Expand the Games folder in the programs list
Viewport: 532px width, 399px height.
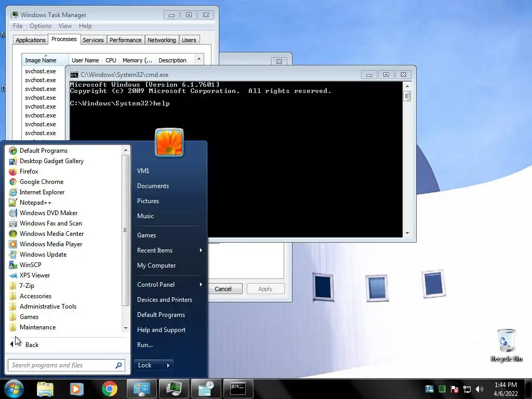pos(29,317)
